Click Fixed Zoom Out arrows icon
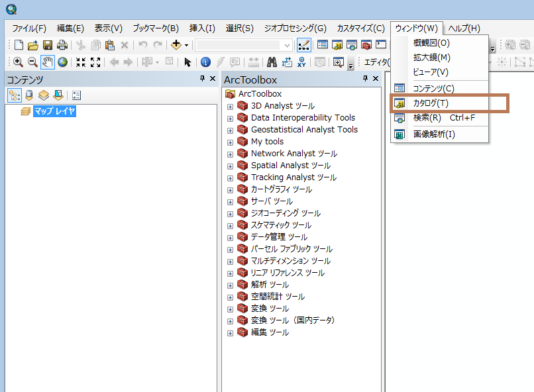 coord(95,62)
